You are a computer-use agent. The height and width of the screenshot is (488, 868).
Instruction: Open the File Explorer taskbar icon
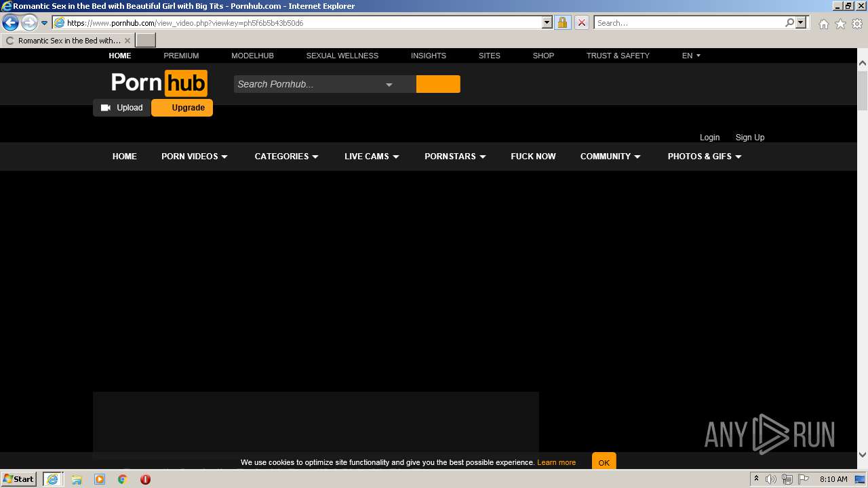77,479
